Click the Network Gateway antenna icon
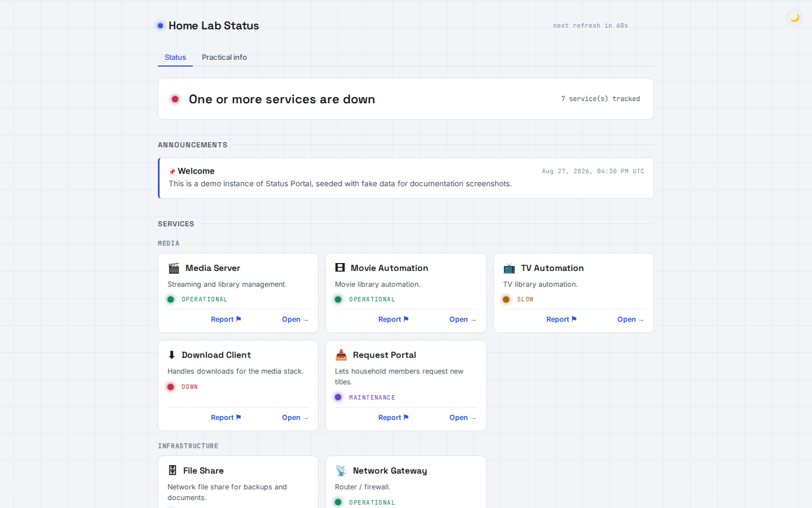This screenshot has width=812, height=508. [341, 471]
